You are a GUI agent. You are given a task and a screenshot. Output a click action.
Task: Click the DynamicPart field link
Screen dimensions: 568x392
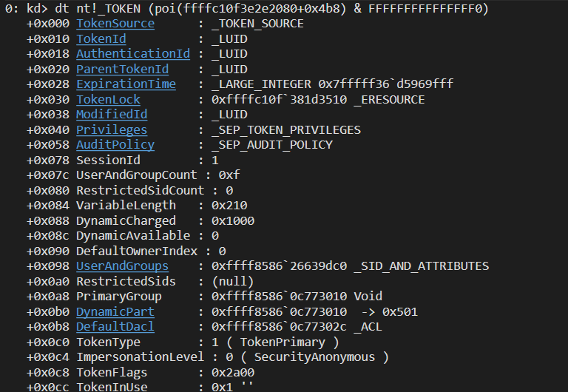(x=115, y=311)
